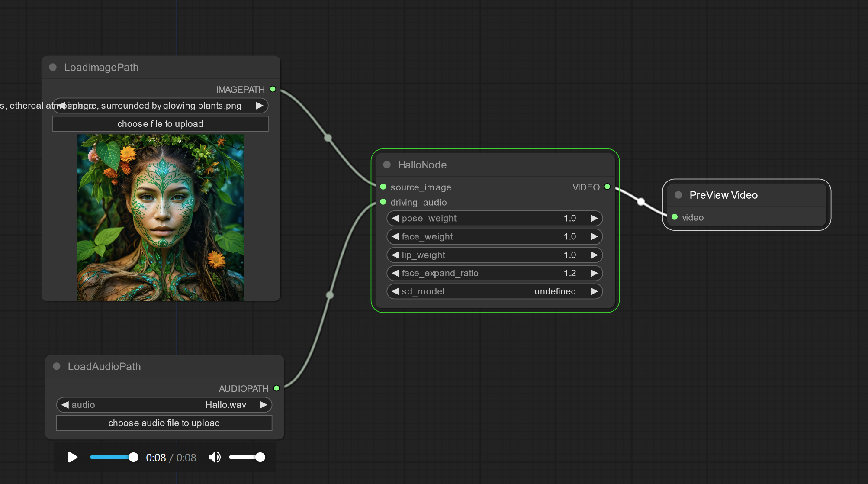The width and height of the screenshot is (868, 484).
Task: Click the VIDEO output dot on HalloNode
Action: [x=607, y=187]
